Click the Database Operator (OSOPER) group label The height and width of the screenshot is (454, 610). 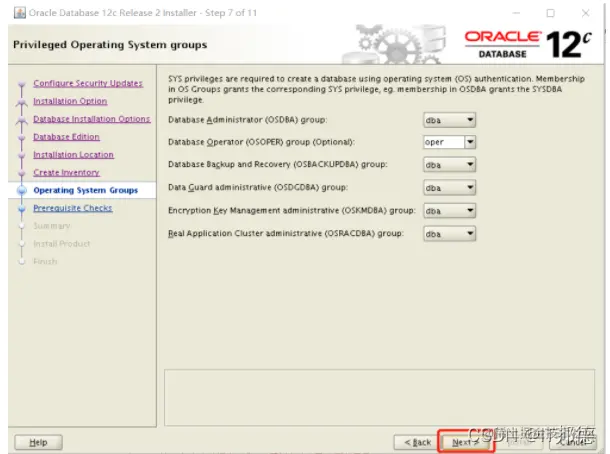(x=261, y=142)
